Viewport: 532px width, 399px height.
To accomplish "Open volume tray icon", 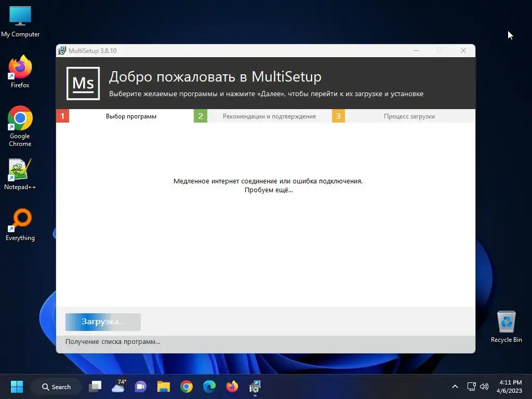I will (484, 387).
